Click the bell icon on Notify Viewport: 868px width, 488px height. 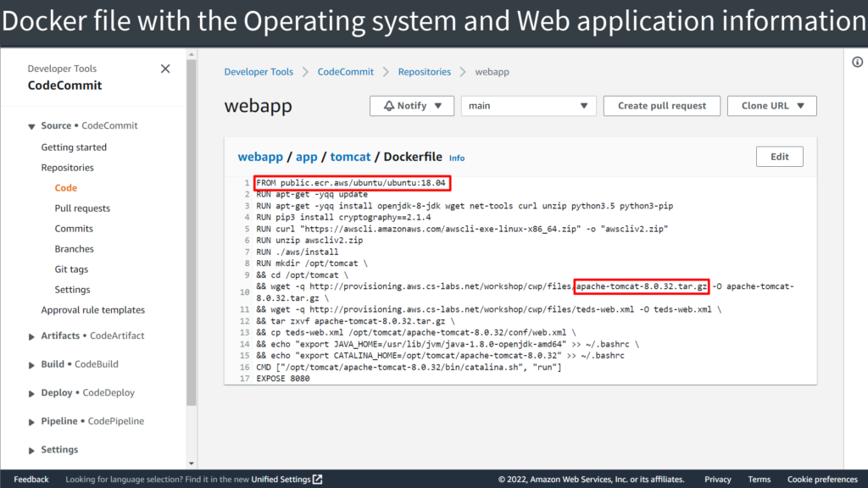click(x=389, y=106)
